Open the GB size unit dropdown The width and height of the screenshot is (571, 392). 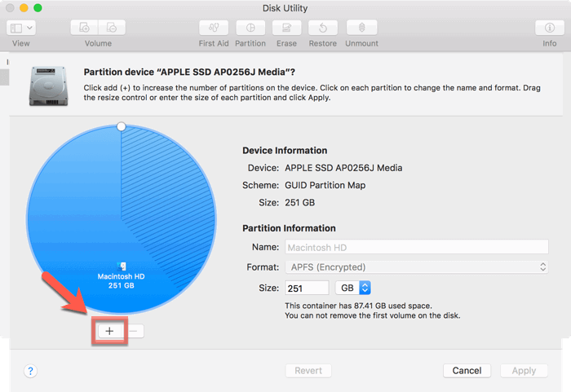[353, 288]
